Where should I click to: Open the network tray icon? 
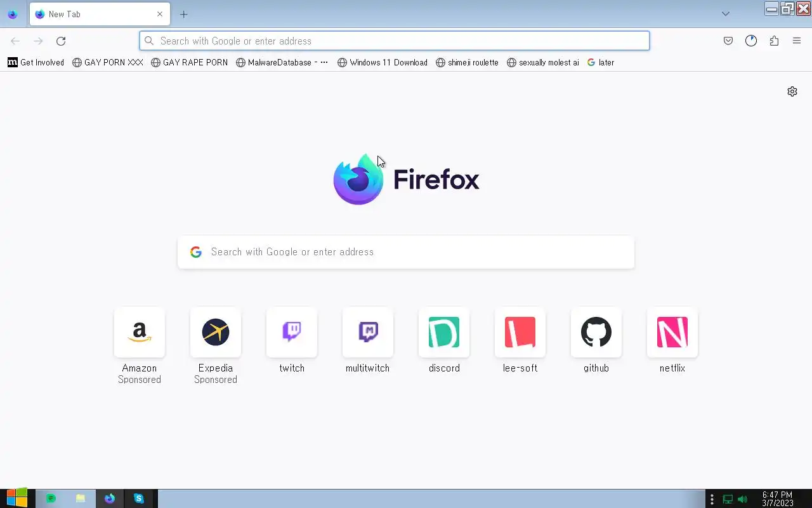[x=728, y=499]
